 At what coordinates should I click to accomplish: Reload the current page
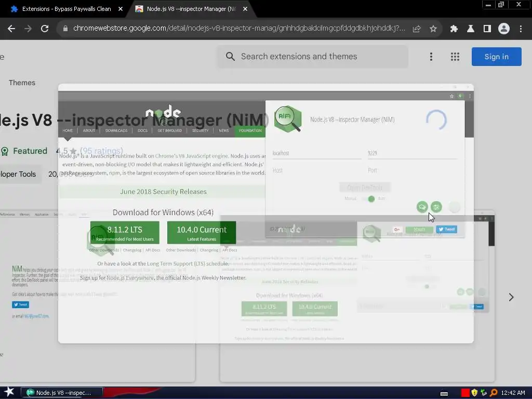(45, 29)
